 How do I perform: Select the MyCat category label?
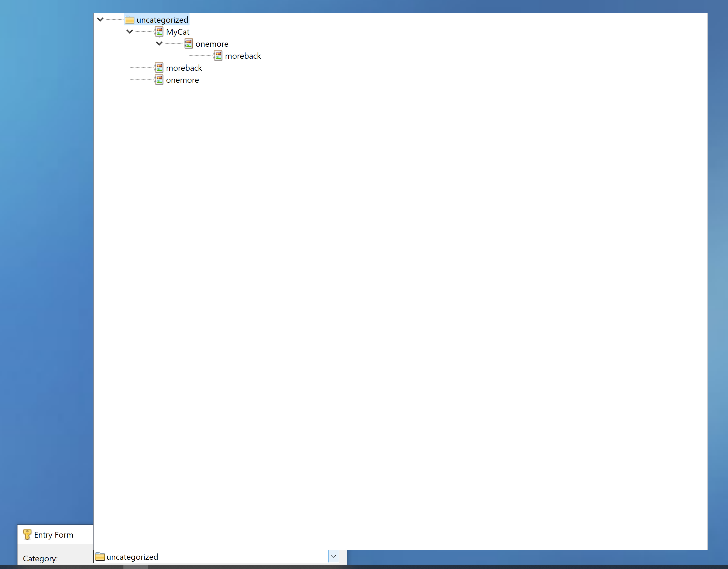(x=178, y=32)
